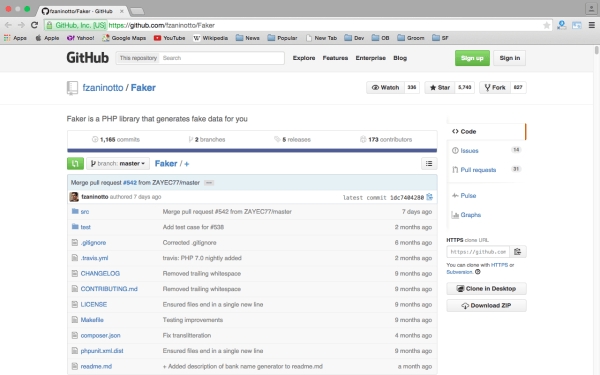Watch the Faker repository
This screenshot has height=375, width=600.
tap(385, 87)
